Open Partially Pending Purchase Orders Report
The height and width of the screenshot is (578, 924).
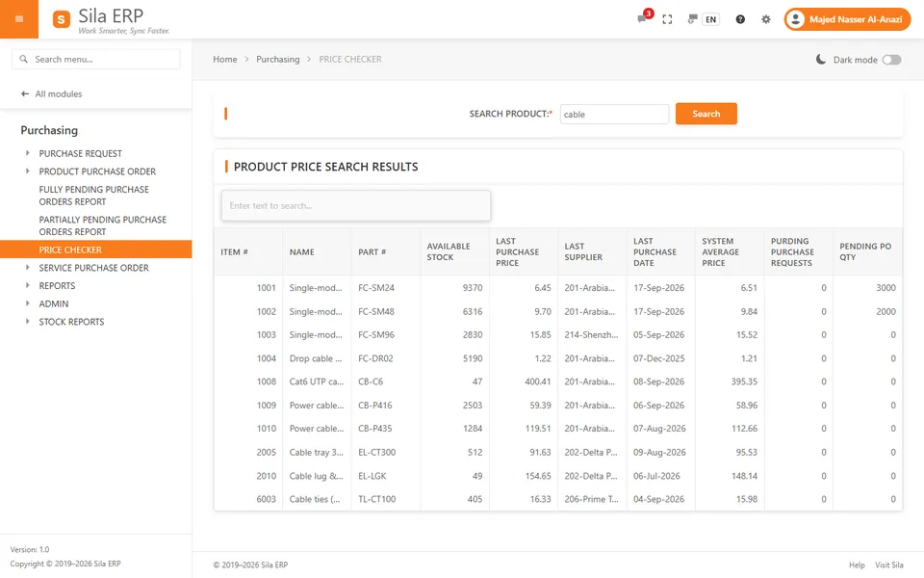click(x=103, y=225)
